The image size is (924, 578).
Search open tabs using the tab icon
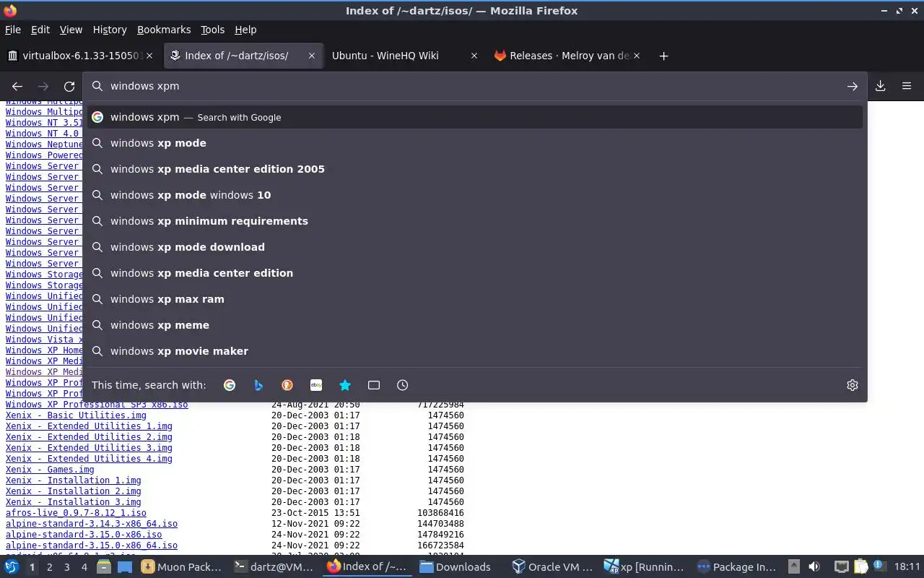(374, 385)
